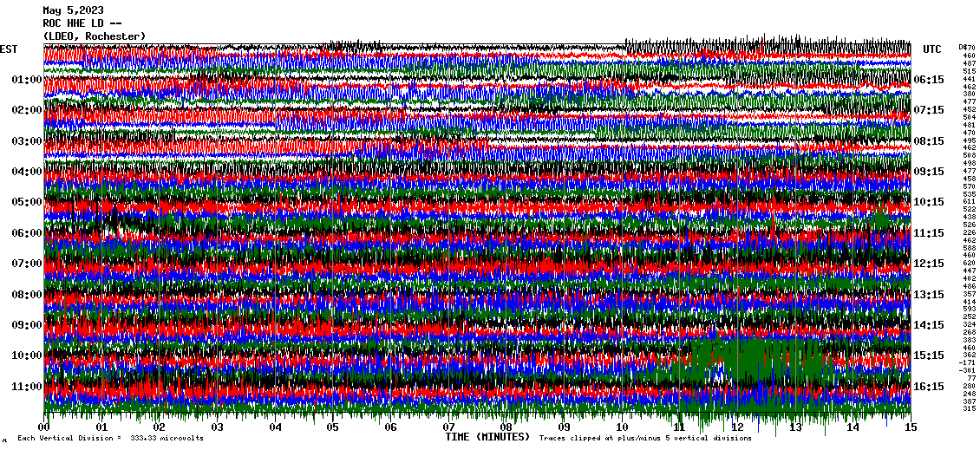This screenshot has width=980, height=450.
Task: Click the 06:15 UTC row label
Action: [929, 80]
